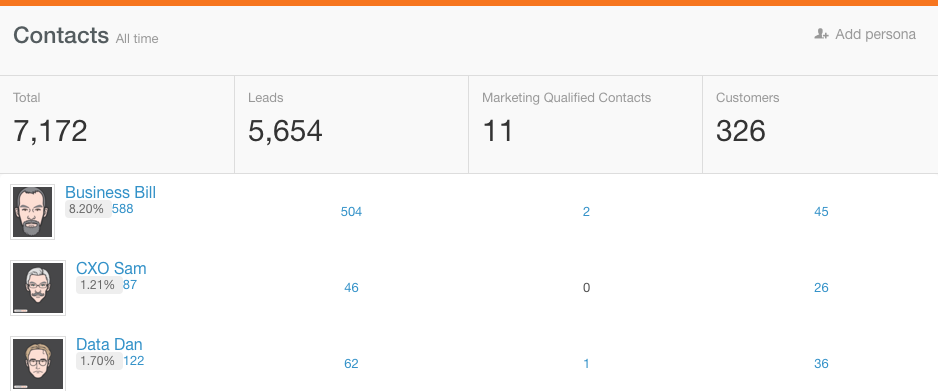View CXO Sam's 87 total contacts
The width and height of the screenshot is (938, 391).
130,285
